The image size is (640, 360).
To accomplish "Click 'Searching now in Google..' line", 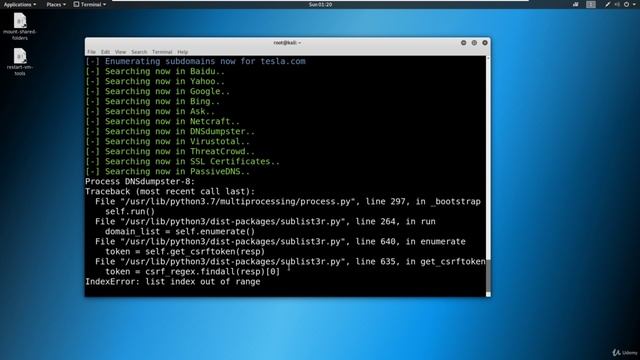I will tap(158, 91).
